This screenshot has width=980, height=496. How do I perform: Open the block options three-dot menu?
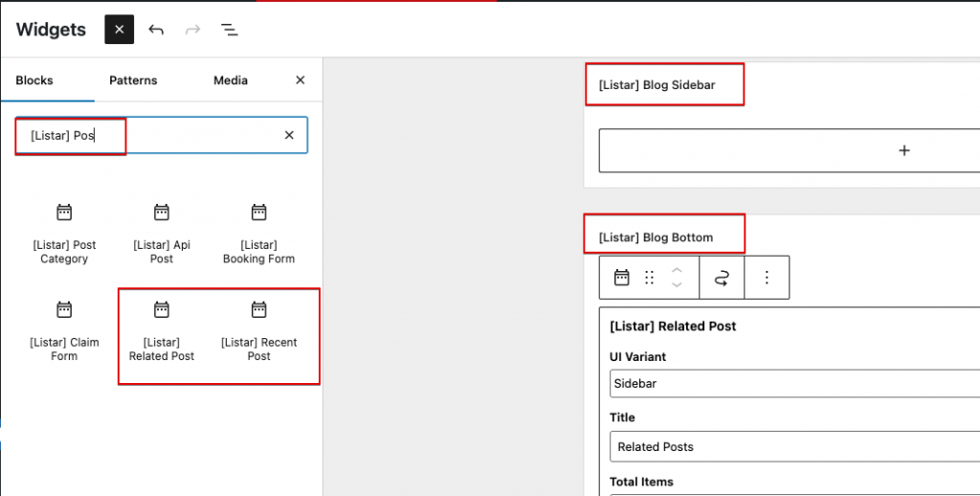click(x=767, y=278)
